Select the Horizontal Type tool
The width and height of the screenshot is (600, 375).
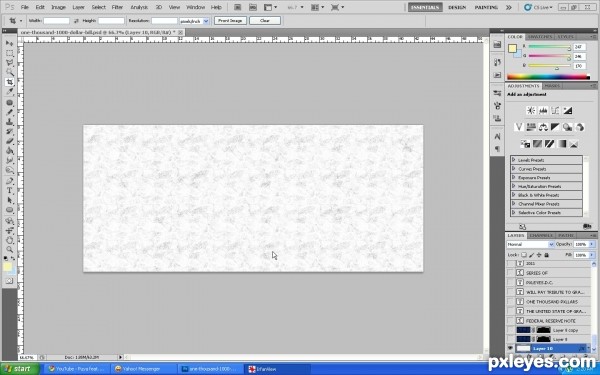tap(10, 191)
